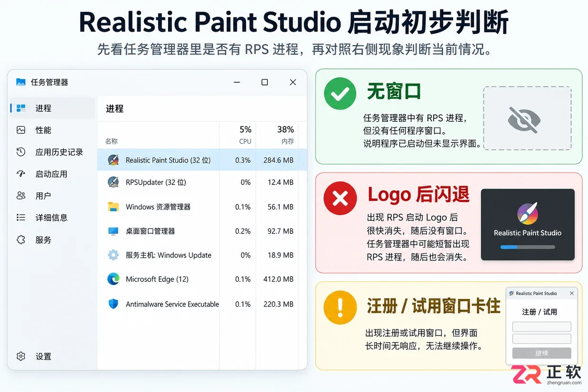Click the splash screen loading progress bar
Viewport: 588px width, 392px height.
(528, 247)
